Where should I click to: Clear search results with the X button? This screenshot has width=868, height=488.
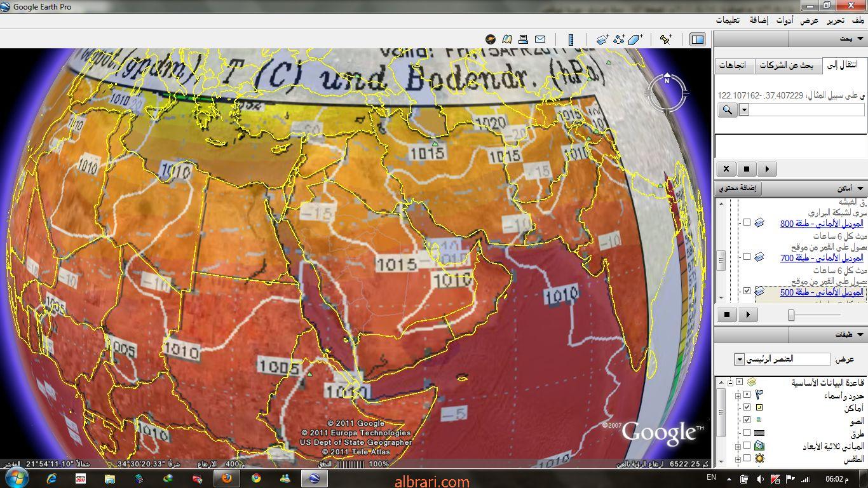[726, 169]
